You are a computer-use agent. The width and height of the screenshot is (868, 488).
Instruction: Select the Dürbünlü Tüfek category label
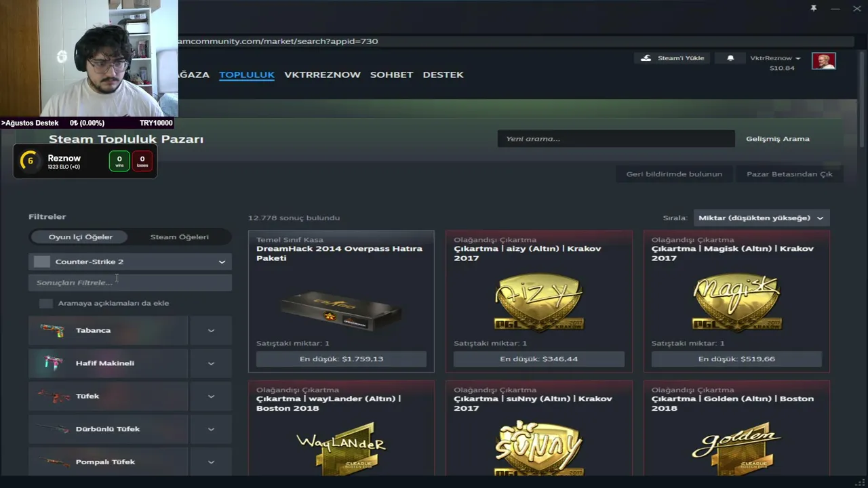(x=108, y=429)
